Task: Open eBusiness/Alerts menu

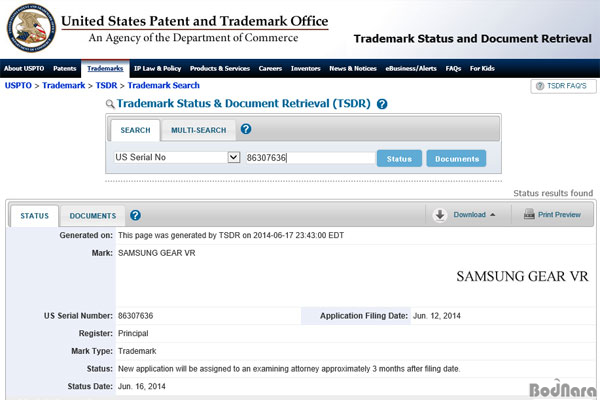Action: coord(411,69)
